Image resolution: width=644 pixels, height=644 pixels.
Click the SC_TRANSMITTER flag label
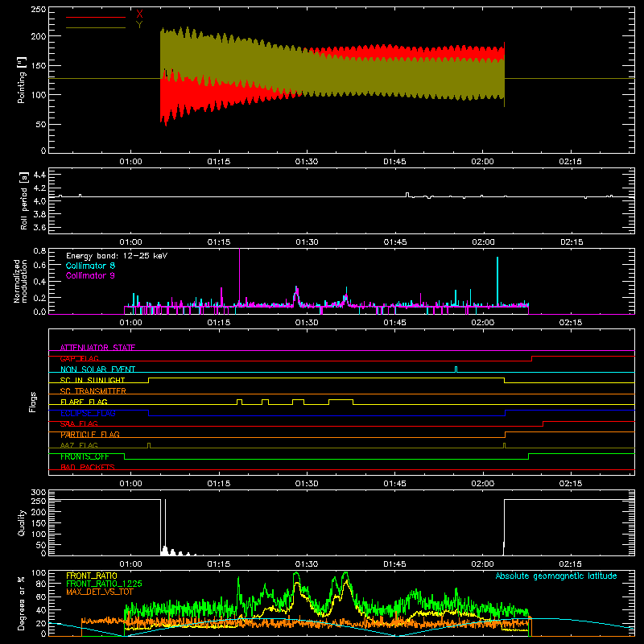tap(93, 390)
